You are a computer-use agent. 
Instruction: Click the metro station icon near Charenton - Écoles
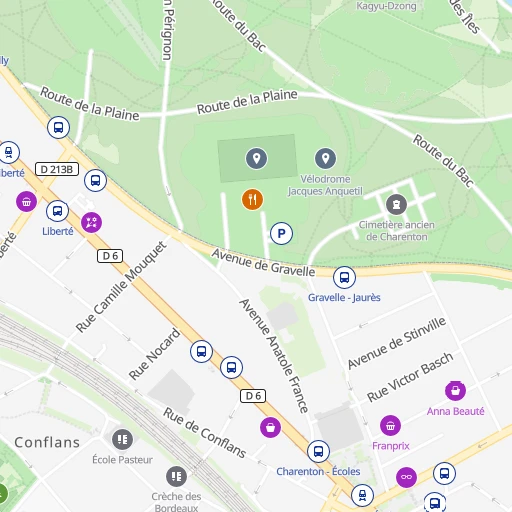click(x=362, y=496)
